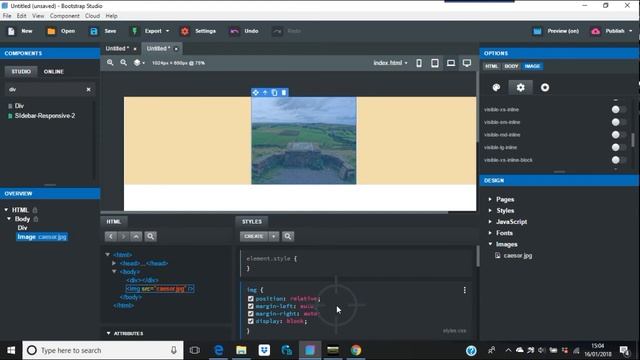This screenshot has width=640, height=360.
Task: Toggle visible-xs-inline switch
Action: [x=618, y=109]
